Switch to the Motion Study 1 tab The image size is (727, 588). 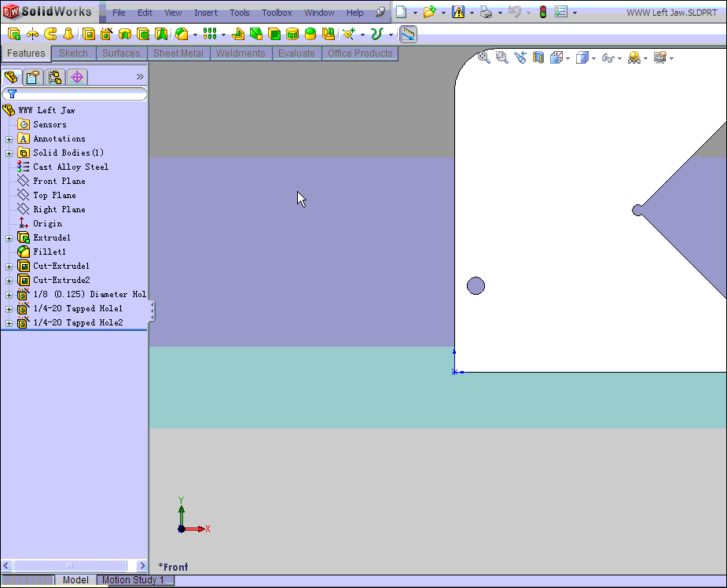pos(134,580)
